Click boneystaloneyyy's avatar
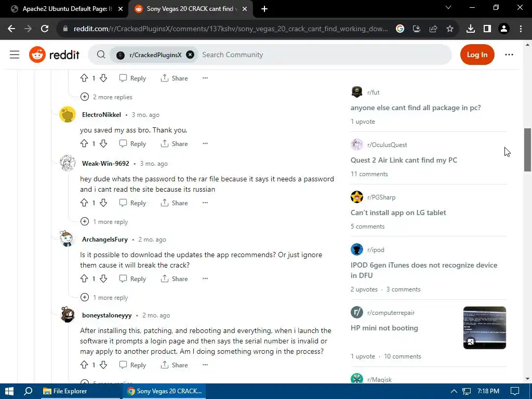The width and height of the screenshot is (532, 399). pos(67,314)
